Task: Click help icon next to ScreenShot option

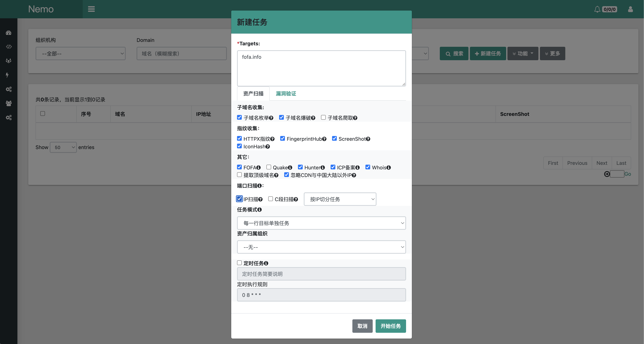Action: pos(368,139)
